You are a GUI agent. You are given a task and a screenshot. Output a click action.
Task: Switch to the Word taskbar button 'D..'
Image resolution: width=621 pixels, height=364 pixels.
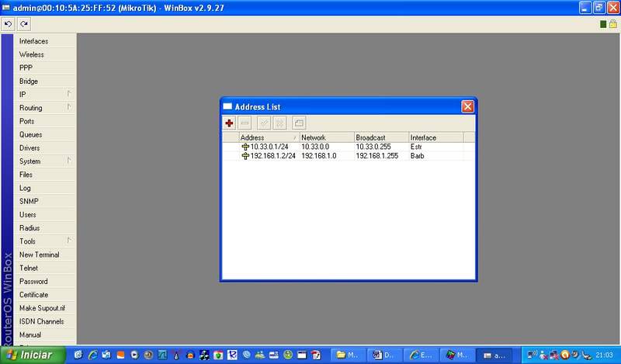click(383, 355)
